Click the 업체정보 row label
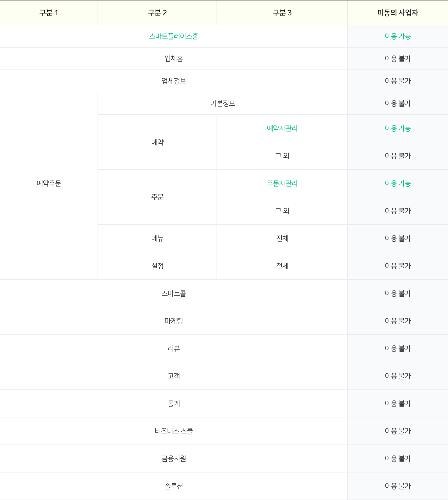 pyautogui.click(x=174, y=81)
